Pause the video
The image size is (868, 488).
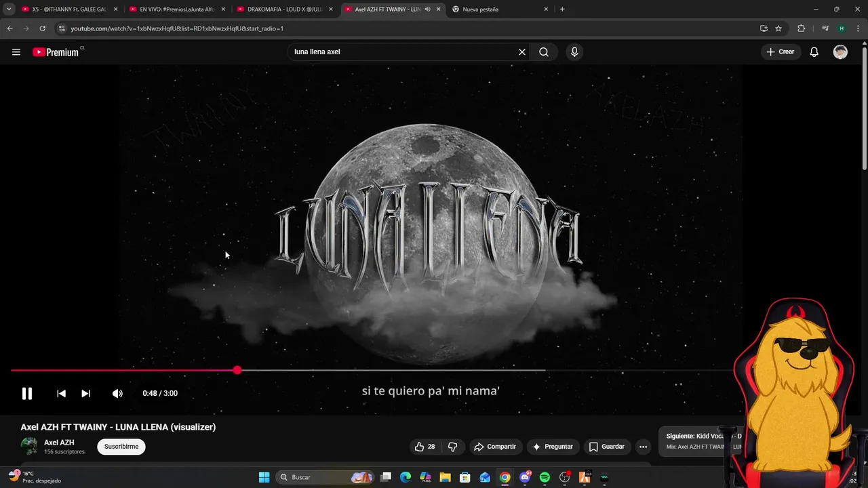click(27, 393)
